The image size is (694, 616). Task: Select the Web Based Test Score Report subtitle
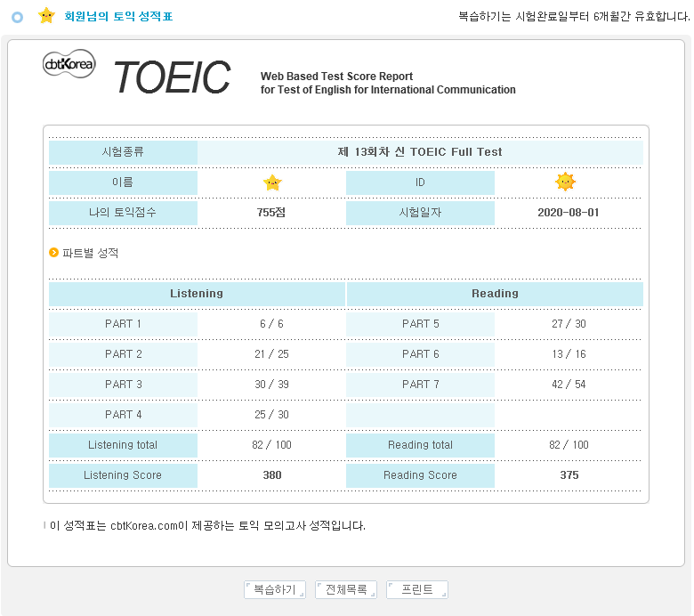coord(336,77)
